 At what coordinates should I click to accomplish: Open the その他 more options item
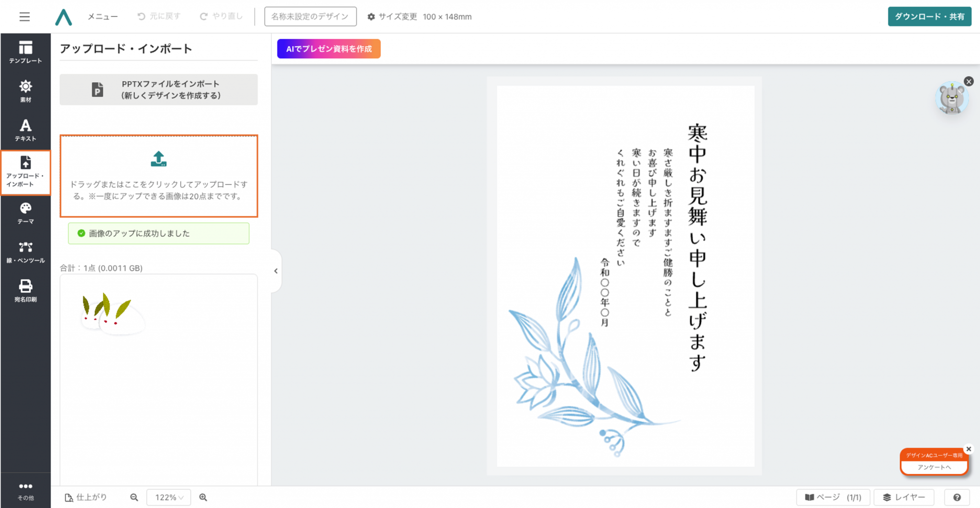(25, 491)
